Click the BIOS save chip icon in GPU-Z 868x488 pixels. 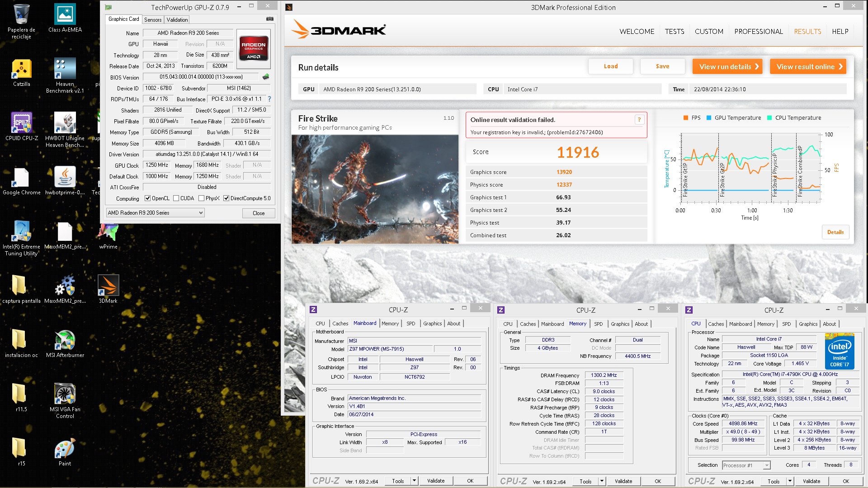pos(266,77)
